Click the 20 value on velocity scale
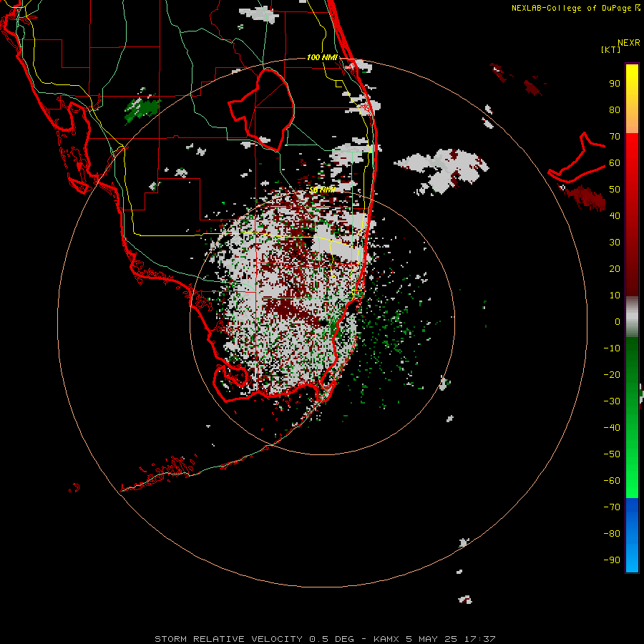644x644 pixels. [615, 268]
